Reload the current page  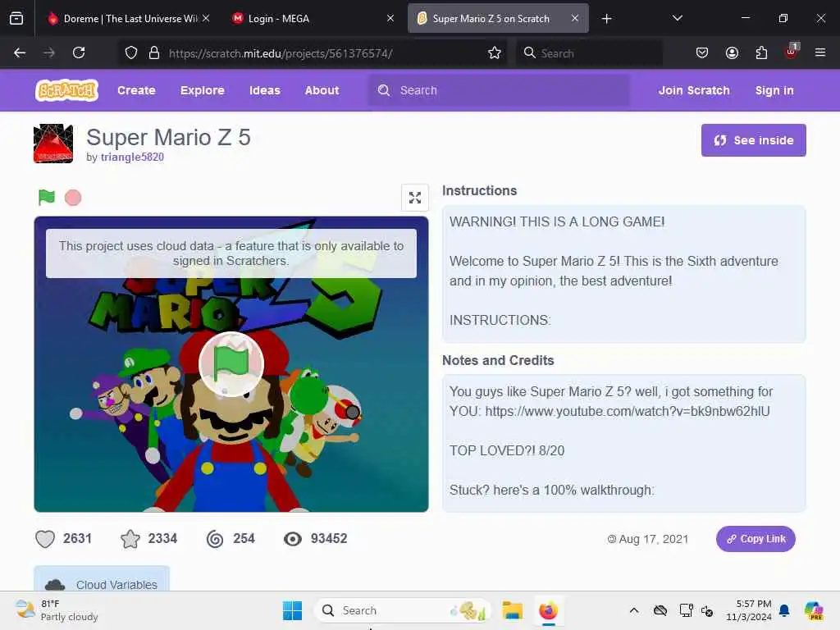pyautogui.click(x=79, y=52)
